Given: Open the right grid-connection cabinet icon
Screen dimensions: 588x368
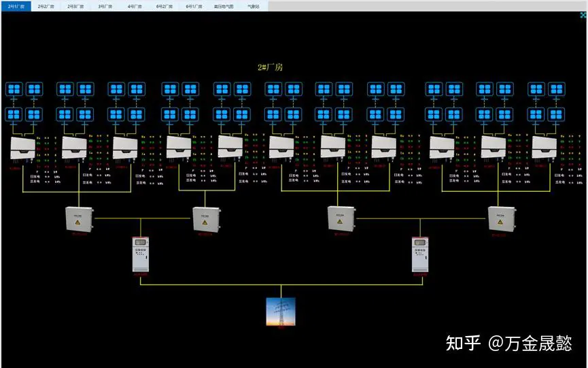Looking at the screenshot, I should tap(421, 254).
